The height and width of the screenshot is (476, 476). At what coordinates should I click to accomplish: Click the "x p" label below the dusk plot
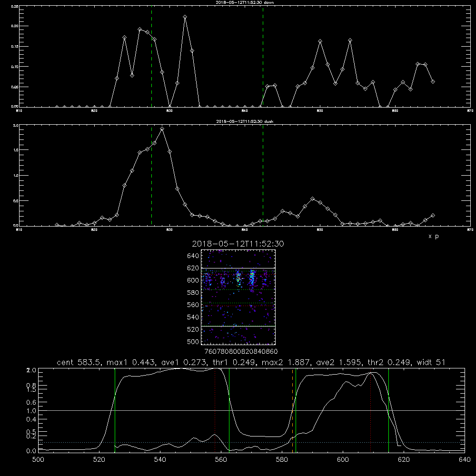[x=434, y=236]
